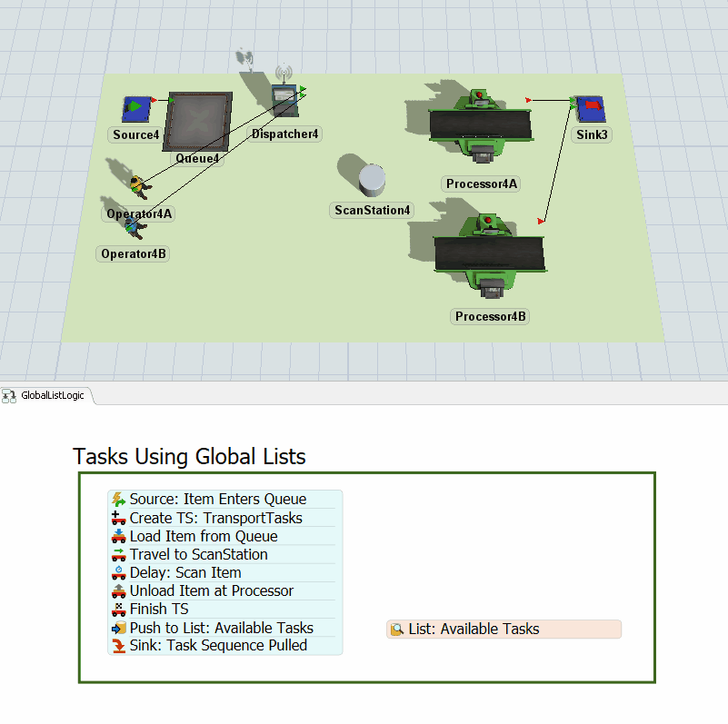This screenshot has height=724, width=728.
Task: Click Unload Item at Processor activity
Action: point(211,590)
